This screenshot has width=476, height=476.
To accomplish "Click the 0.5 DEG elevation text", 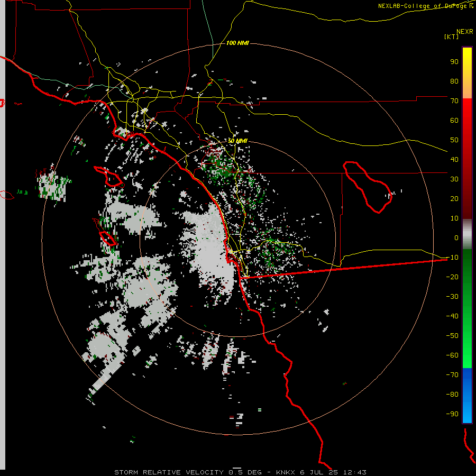I will (x=245, y=472).
